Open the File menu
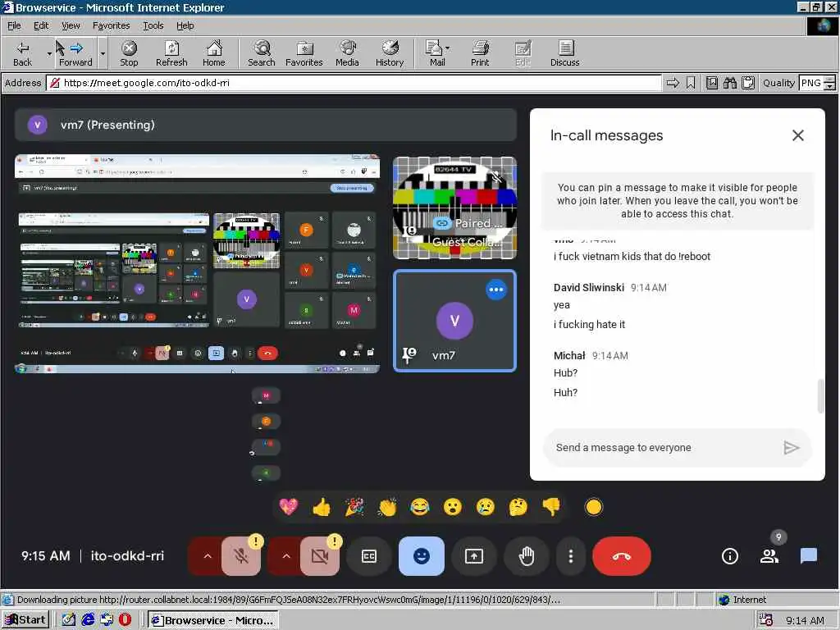Screen dimensions: 840x630 click(14, 25)
